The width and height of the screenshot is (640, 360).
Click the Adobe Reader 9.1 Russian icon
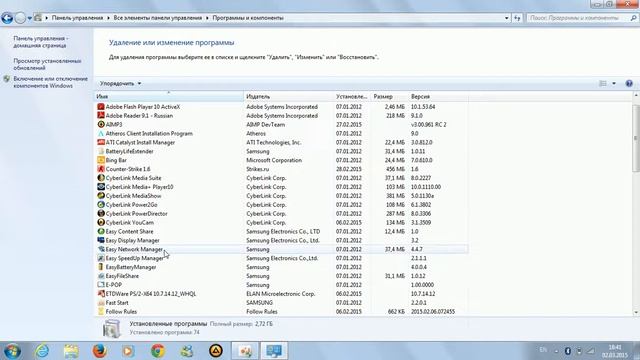click(x=101, y=116)
